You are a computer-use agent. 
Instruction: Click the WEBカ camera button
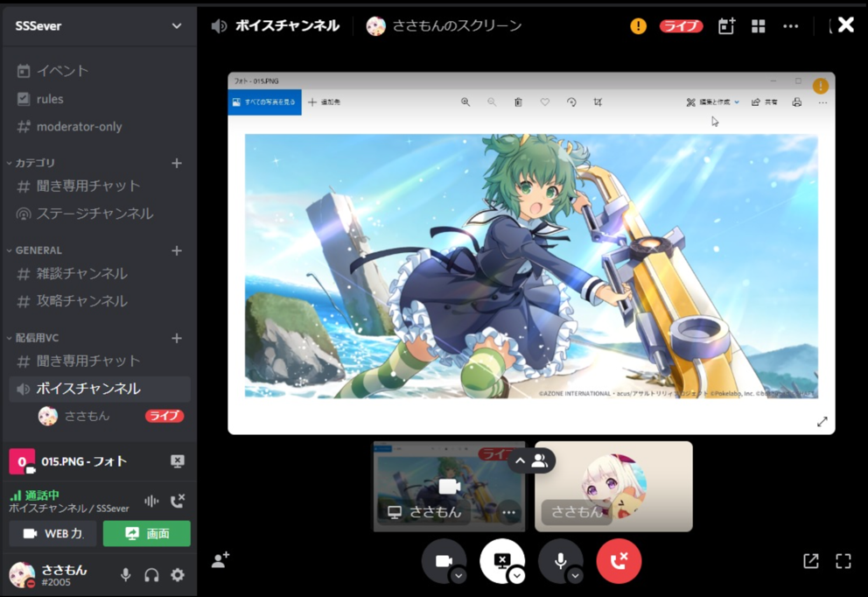tap(52, 534)
